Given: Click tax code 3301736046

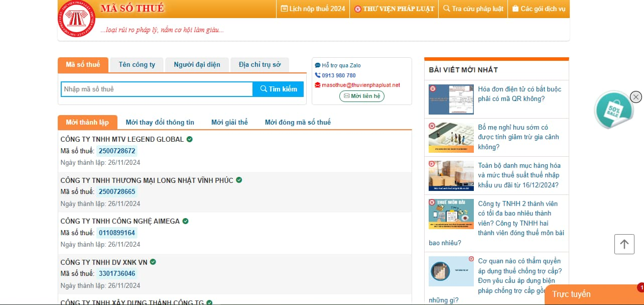Looking at the screenshot, I should click(x=117, y=273).
